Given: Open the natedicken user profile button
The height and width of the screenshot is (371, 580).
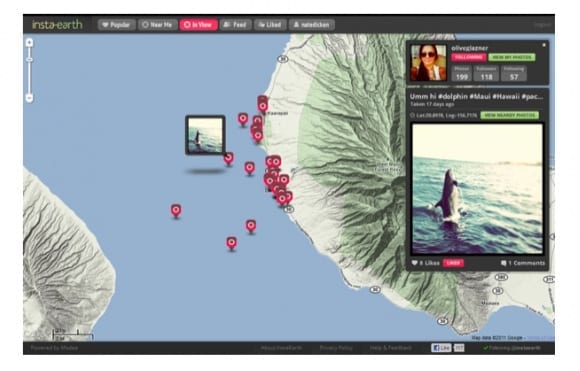Looking at the screenshot, I should pyautogui.click(x=312, y=25).
